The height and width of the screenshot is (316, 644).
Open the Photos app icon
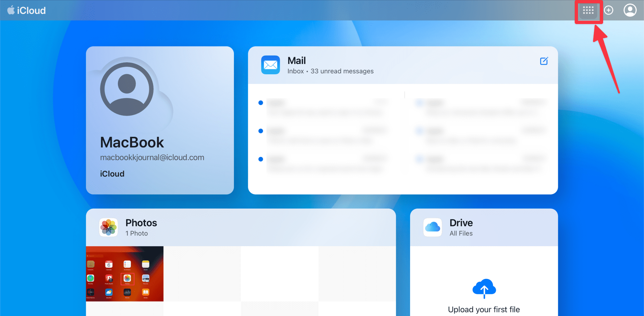click(x=108, y=227)
